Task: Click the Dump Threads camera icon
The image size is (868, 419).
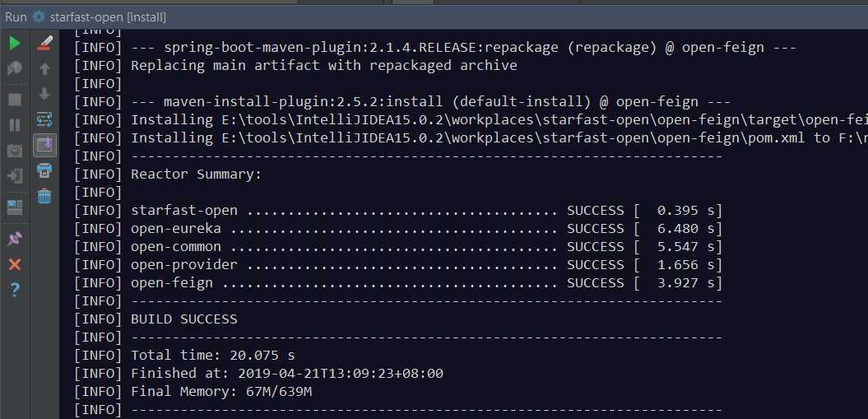Action: (x=15, y=151)
